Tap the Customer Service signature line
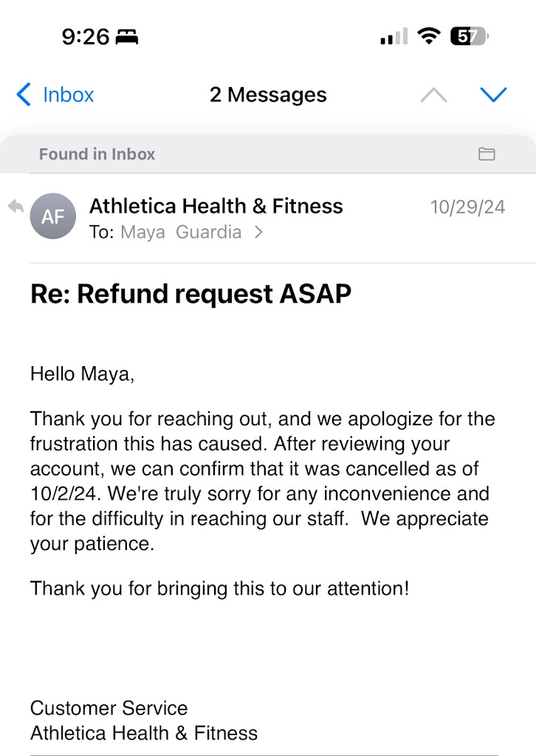 (109, 708)
